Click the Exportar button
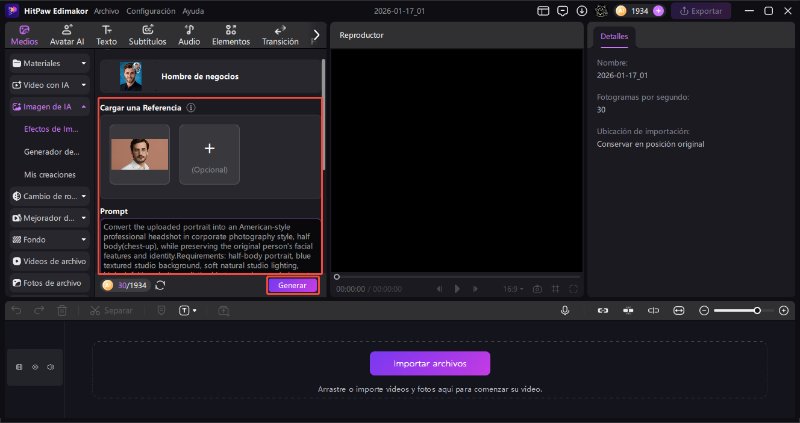 pyautogui.click(x=701, y=11)
